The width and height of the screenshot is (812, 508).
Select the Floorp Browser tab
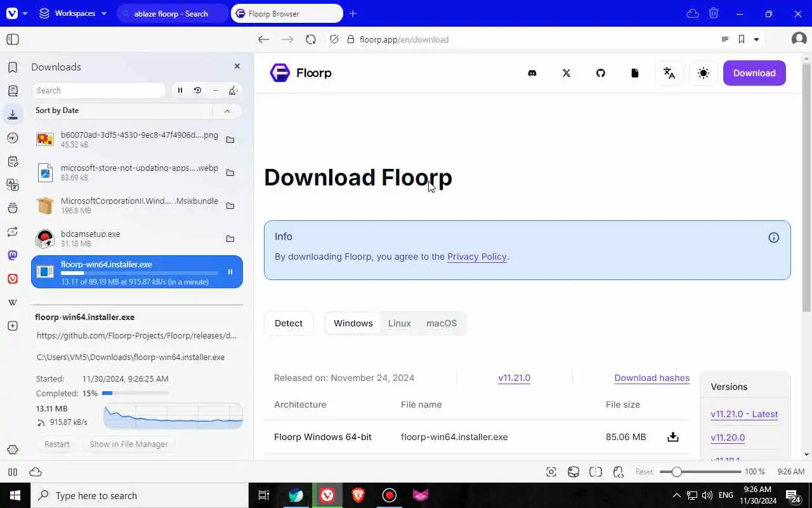coord(287,13)
